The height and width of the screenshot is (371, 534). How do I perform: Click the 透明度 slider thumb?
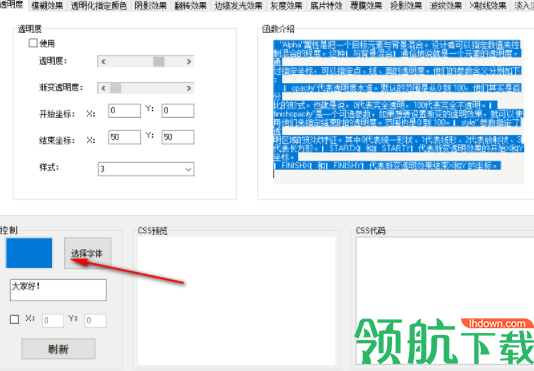[x=159, y=61]
